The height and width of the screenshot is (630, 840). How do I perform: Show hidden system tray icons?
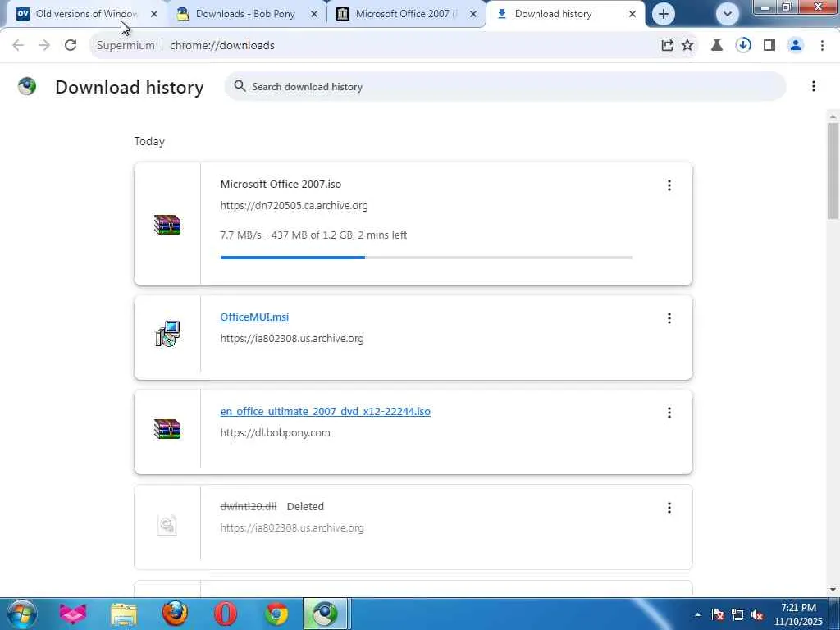pyautogui.click(x=697, y=614)
